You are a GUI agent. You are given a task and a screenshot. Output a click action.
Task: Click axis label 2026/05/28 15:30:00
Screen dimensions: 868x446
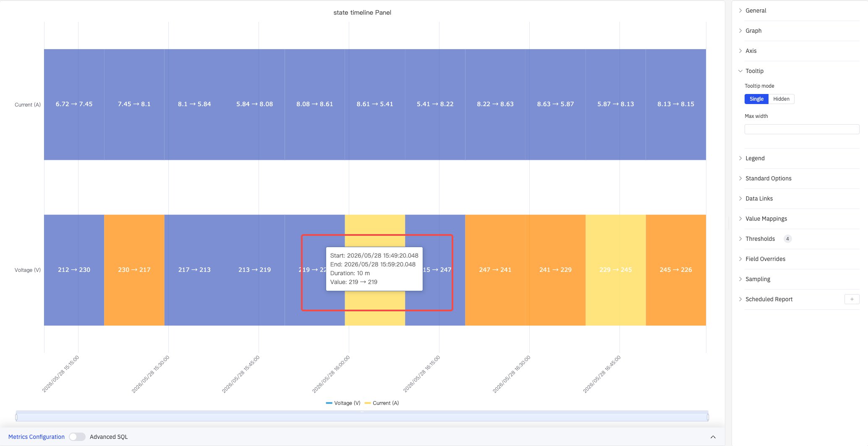[150, 374]
